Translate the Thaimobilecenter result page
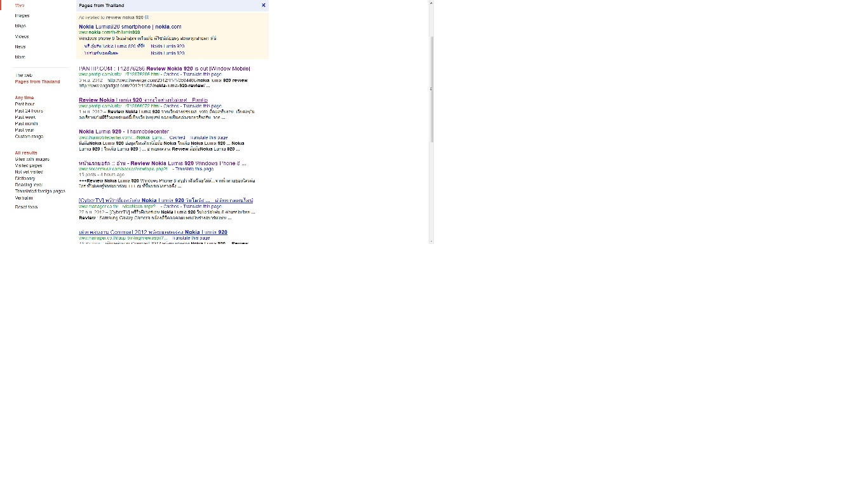Viewport: 868px width, 488px height. pyautogui.click(x=209, y=137)
